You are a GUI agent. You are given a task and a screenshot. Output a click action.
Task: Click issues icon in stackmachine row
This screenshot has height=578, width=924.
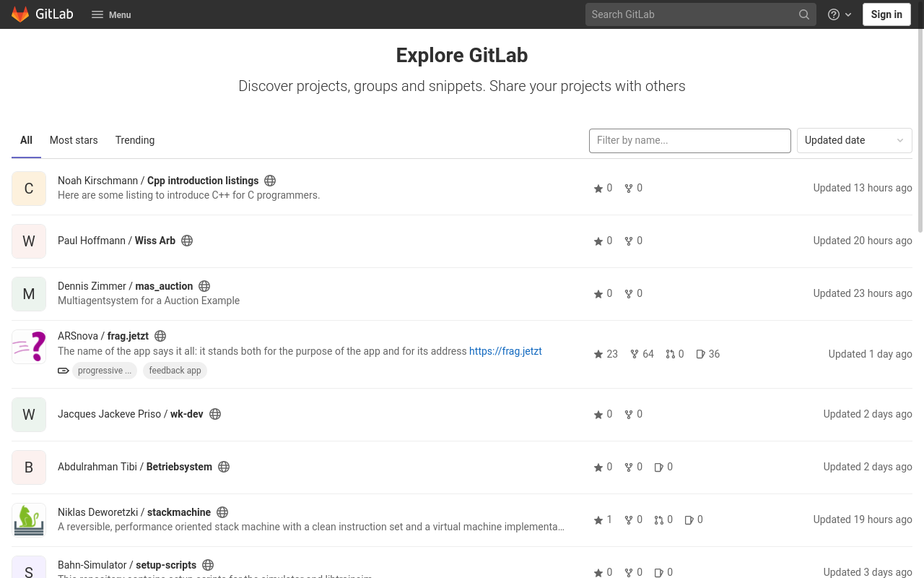coord(689,520)
